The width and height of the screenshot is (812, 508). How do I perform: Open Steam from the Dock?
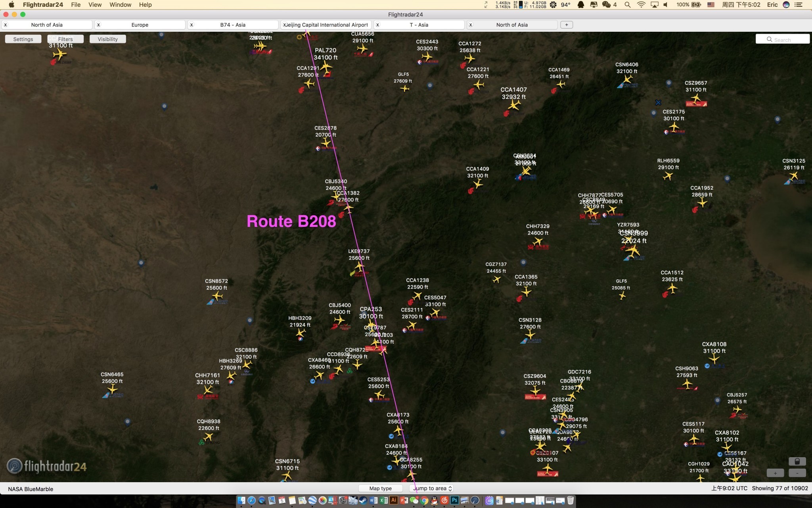(x=363, y=500)
